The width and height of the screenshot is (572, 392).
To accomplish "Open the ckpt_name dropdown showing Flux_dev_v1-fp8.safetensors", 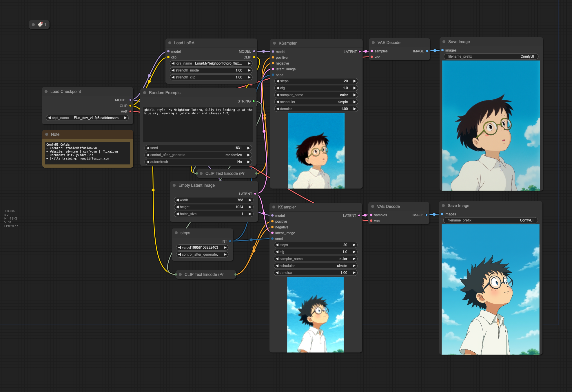I will pyautogui.click(x=88, y=118).
